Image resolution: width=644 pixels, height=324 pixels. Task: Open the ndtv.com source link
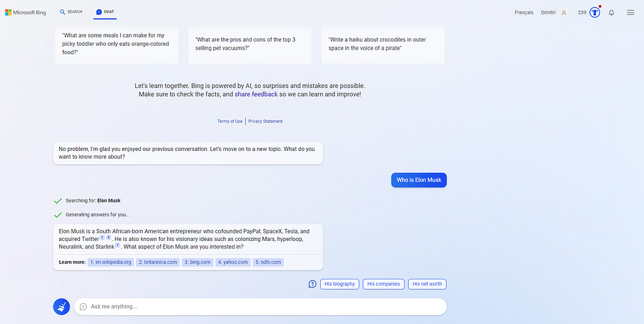[x=268, y=262]
